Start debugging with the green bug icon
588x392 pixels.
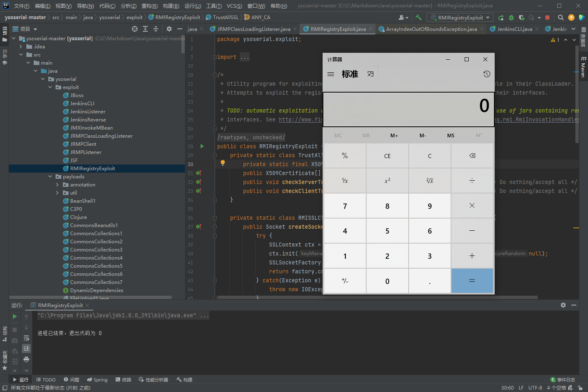tap(511, 17)
